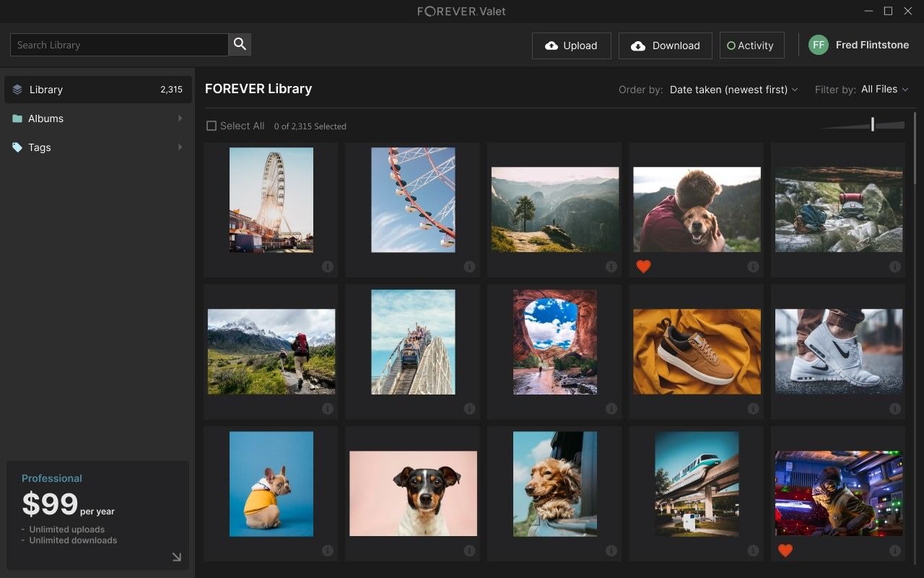Click the 2,315 library count
The width and height of the screenshot is (924, 578).
(171, 90)
